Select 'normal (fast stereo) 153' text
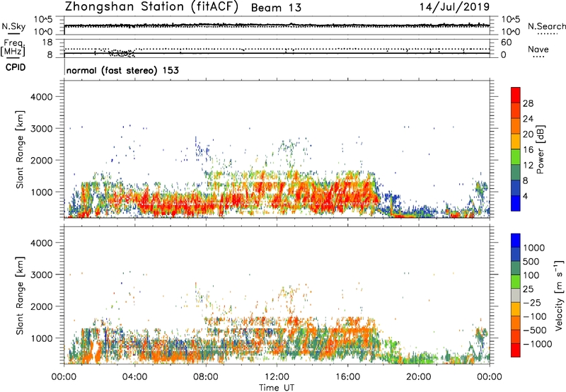This screenshot has width=566, height=392. 122,70
